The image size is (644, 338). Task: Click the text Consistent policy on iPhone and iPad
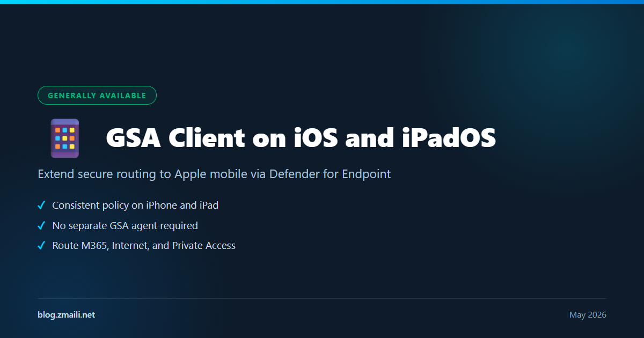(135, 205)
